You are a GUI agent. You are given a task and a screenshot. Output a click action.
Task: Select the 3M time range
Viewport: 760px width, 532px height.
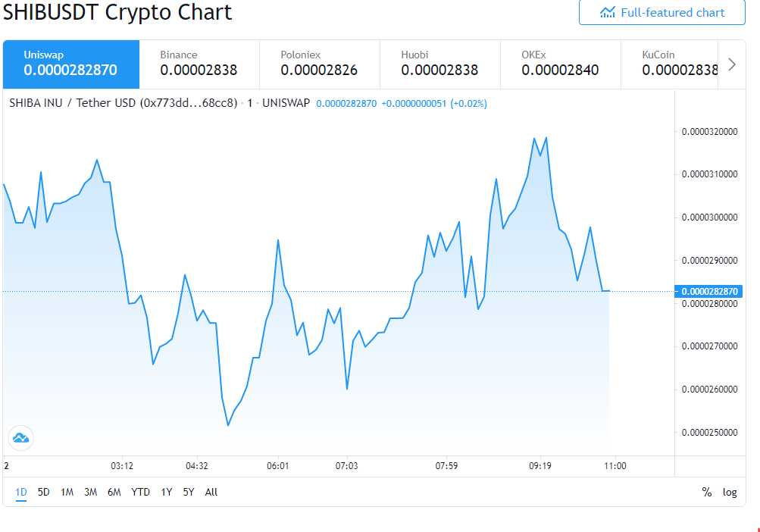tap(91, 493)
